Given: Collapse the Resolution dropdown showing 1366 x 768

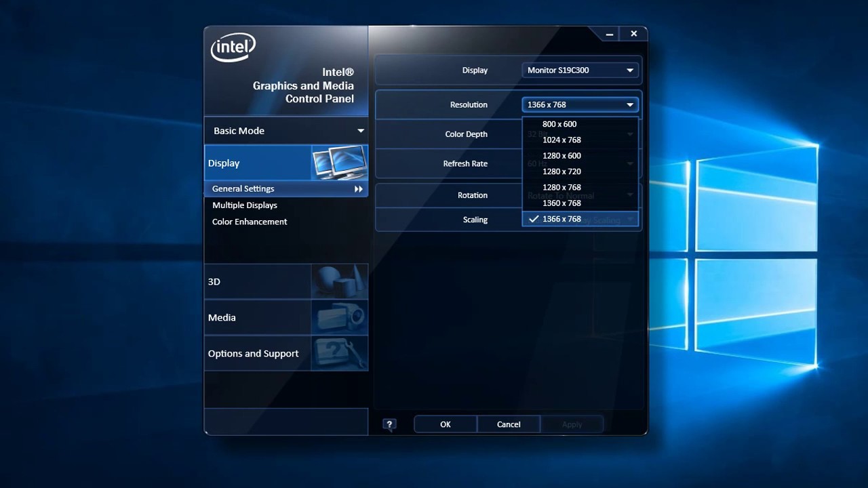Looking at the screenshot, I should [580, 104].
